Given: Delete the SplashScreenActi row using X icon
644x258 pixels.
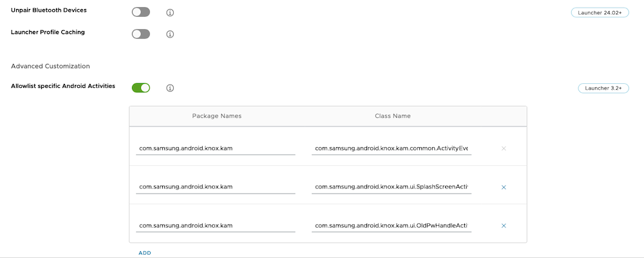Looking at the screenshot, I should 504,187.
